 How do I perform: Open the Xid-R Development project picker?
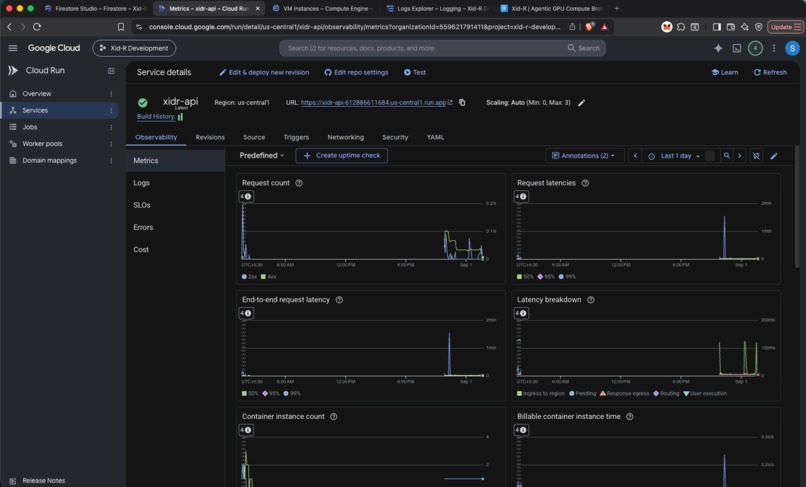point(134,48)
